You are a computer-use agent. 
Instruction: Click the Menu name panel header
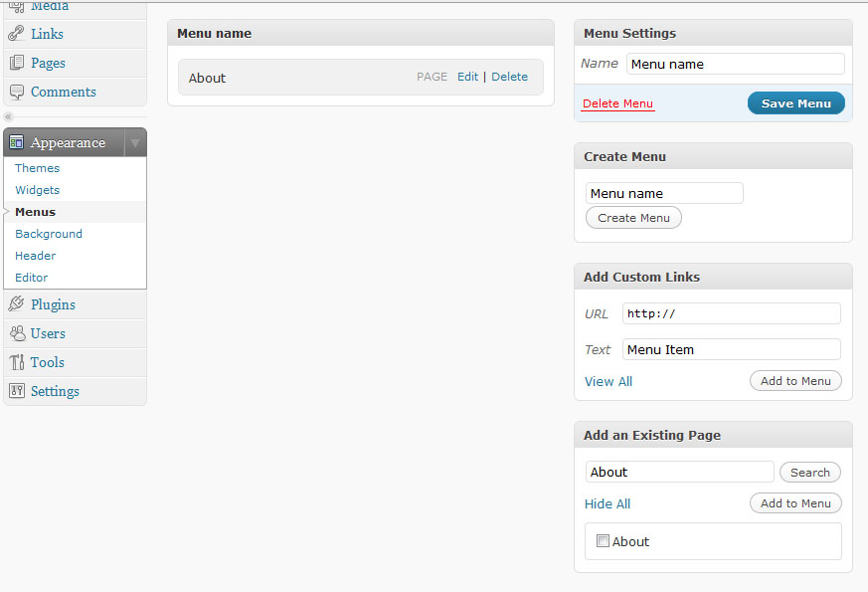tap(360, 33)
